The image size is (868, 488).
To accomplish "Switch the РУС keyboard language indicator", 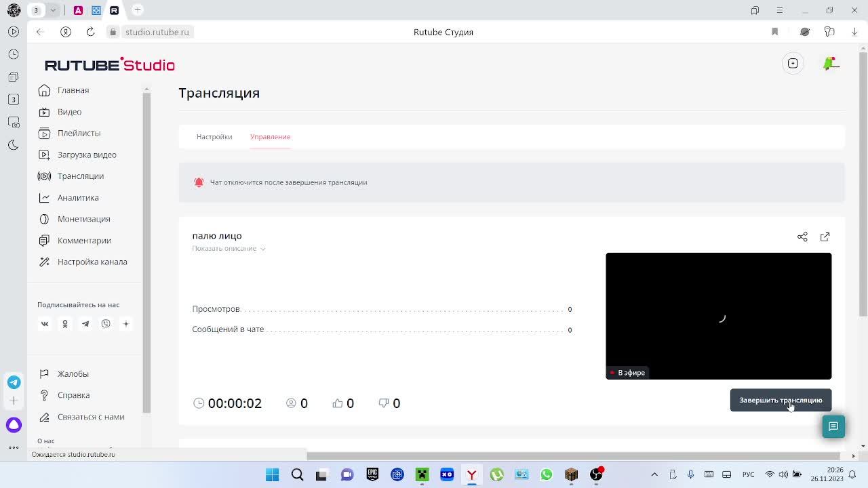I will point(748,474).
